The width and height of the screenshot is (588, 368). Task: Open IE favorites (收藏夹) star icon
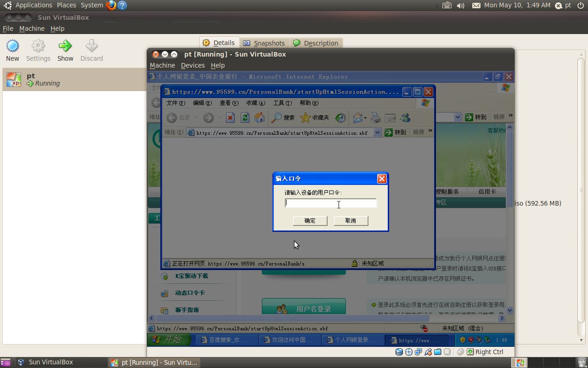tap(305, 118)
